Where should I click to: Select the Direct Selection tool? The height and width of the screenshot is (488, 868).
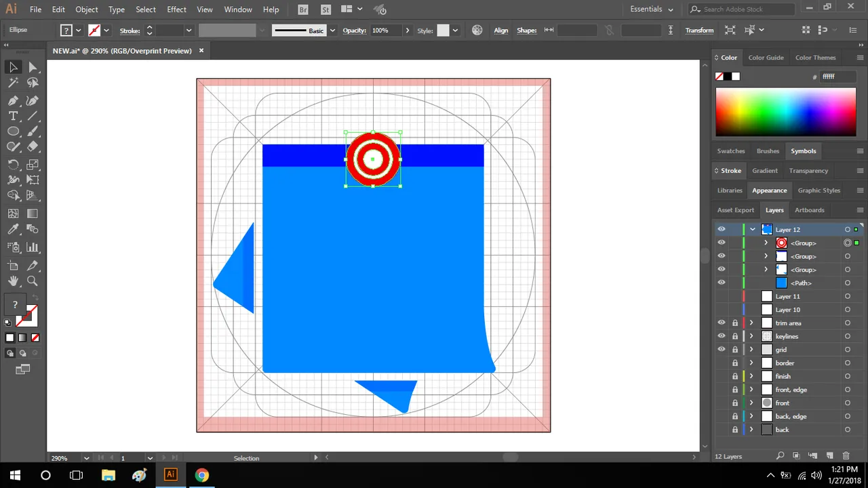[33, 67]
